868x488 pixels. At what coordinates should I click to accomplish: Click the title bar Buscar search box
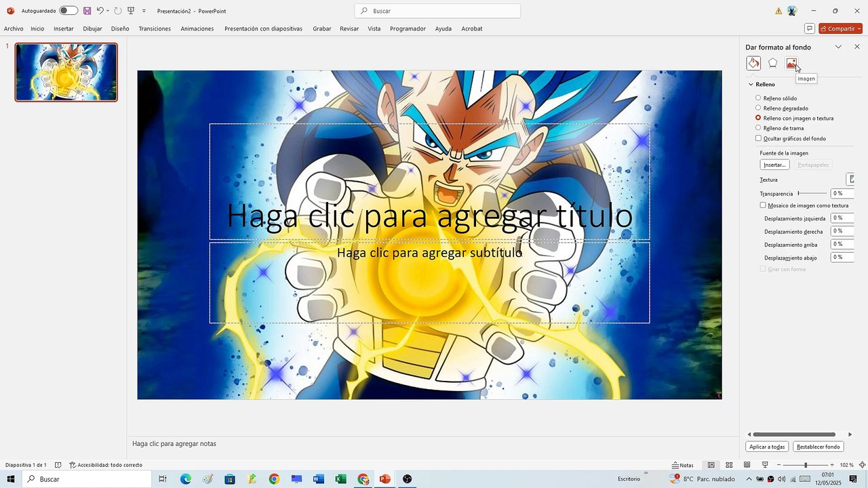pos(437,11)
